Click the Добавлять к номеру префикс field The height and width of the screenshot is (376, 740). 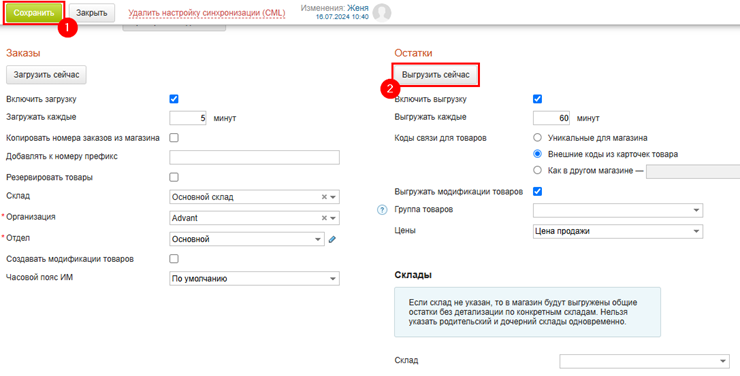(x=254, y=157)
